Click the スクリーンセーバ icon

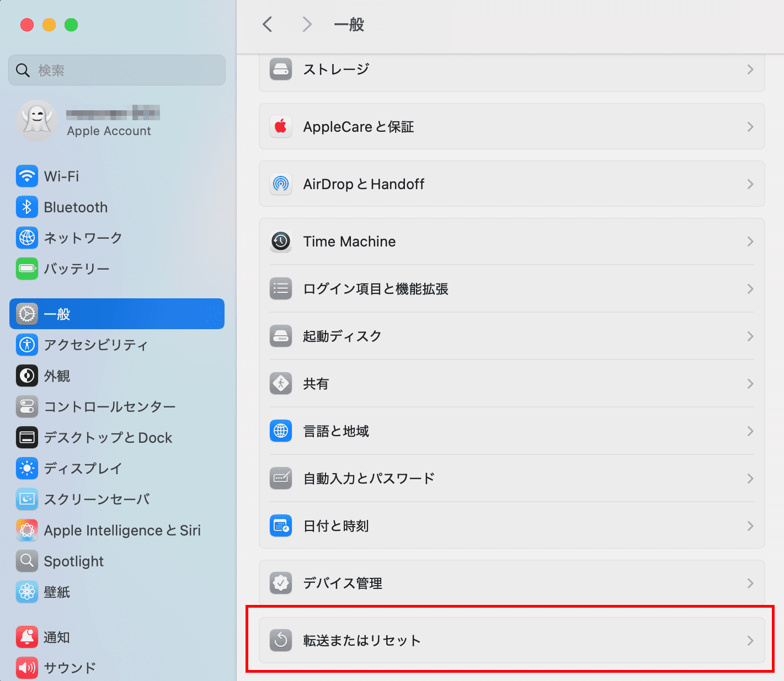(x=27, y=499)
